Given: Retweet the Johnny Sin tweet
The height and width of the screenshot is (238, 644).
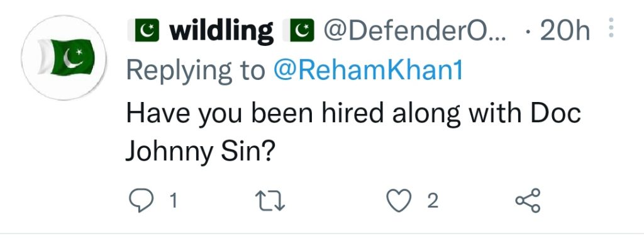Looking at the screenshot, I should 270,201.
